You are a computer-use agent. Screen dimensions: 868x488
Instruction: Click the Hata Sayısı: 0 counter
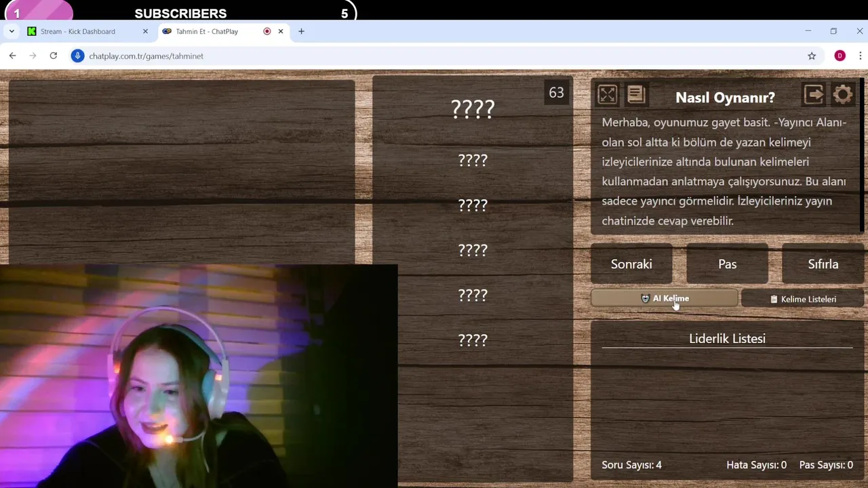point(756,465)
